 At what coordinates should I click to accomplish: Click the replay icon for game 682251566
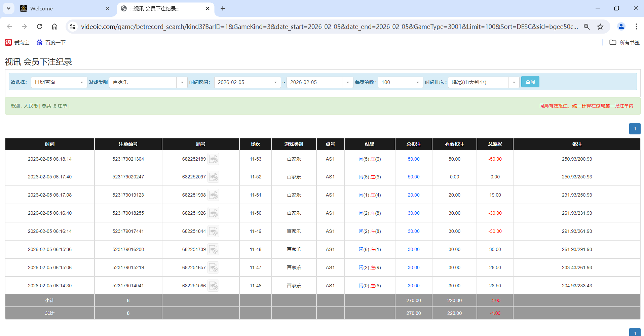(214, 285)
